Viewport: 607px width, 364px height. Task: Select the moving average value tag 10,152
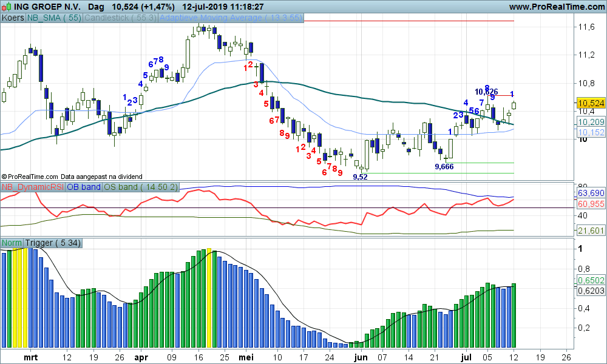click(x=591, y=132)
